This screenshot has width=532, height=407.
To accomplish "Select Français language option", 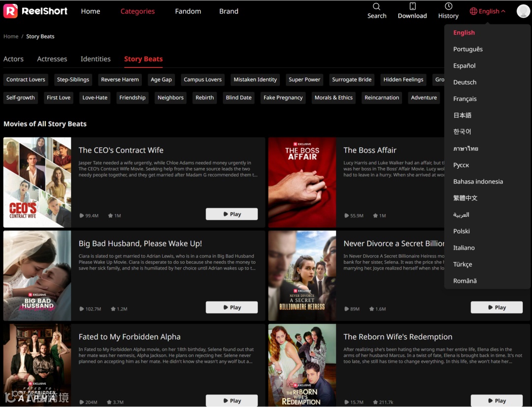I will coord(465,99).
